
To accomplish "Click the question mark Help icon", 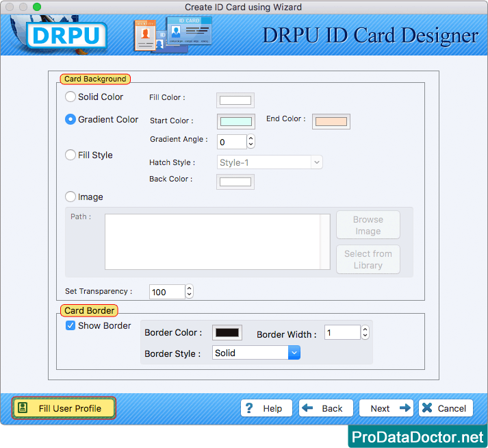I will [249, 408].
